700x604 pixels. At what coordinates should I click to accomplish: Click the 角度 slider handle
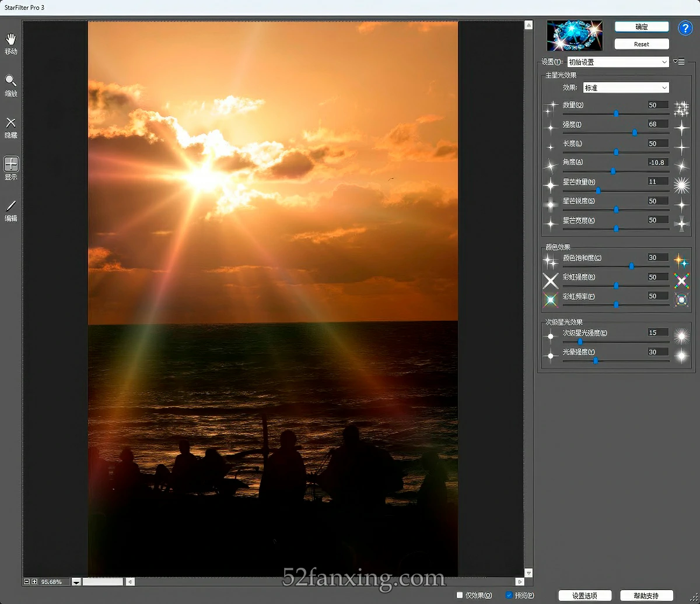point(613,171)
